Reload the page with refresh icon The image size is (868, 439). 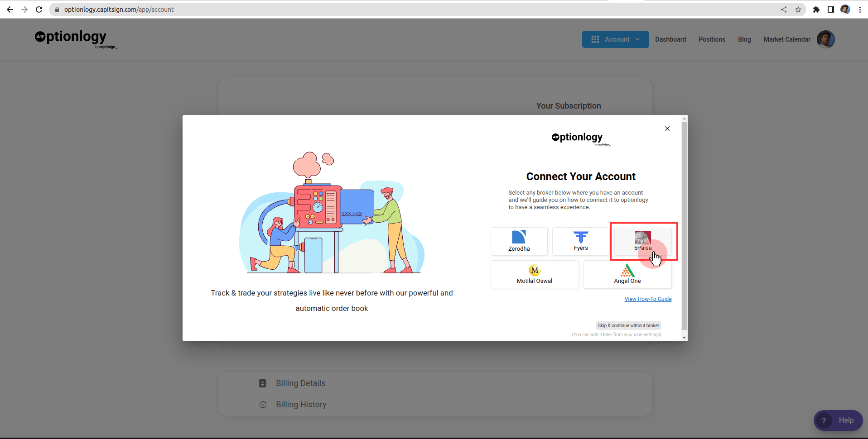point(39,10)
